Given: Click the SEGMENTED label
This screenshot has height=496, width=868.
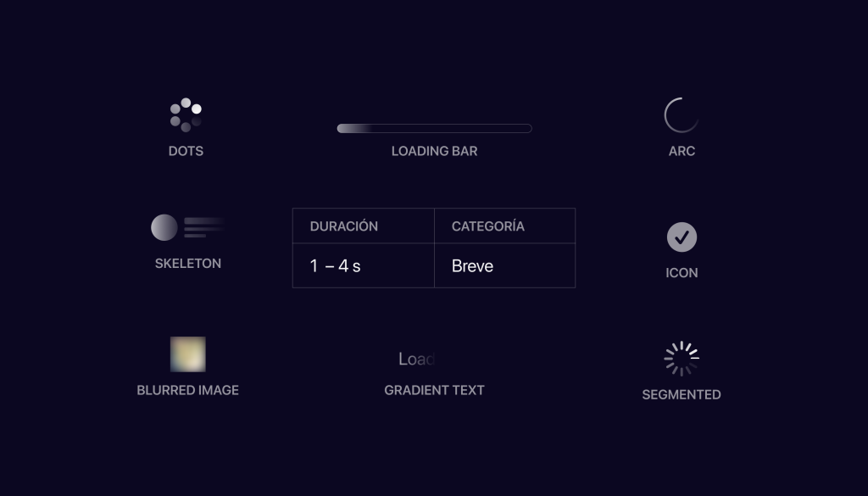Looking at the screenshot, I should pyautogui.click(x=682, y=395).
